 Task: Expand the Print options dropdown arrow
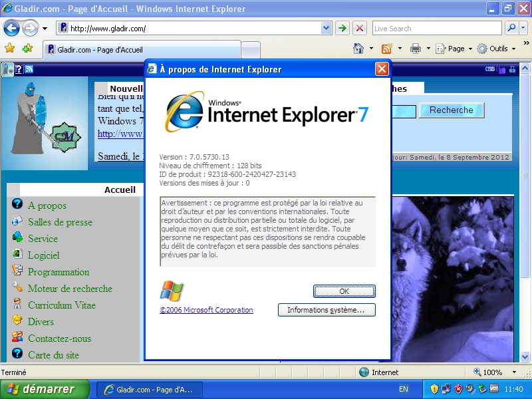pyautogui.click(x=428, y=49)
